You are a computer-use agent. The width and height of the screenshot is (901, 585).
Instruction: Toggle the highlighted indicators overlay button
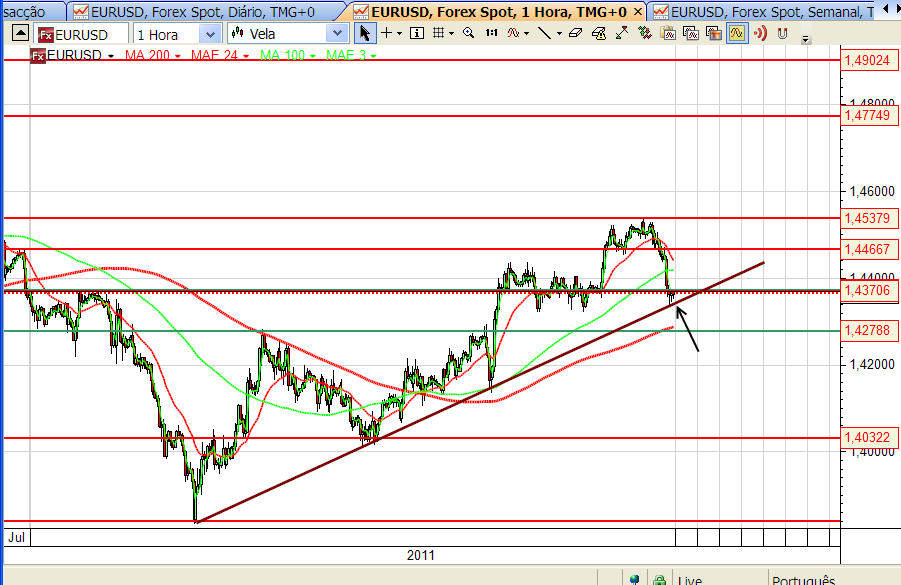[737, 33]
